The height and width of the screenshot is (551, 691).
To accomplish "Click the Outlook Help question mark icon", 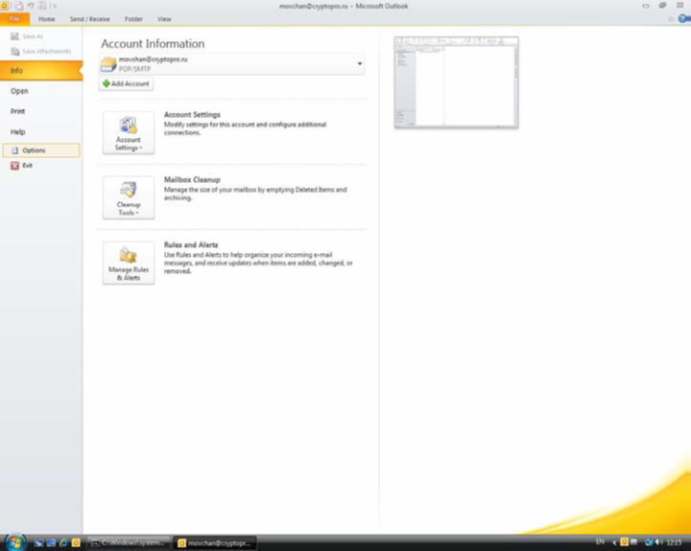I will pyautogui.click(x=685, y=19).
